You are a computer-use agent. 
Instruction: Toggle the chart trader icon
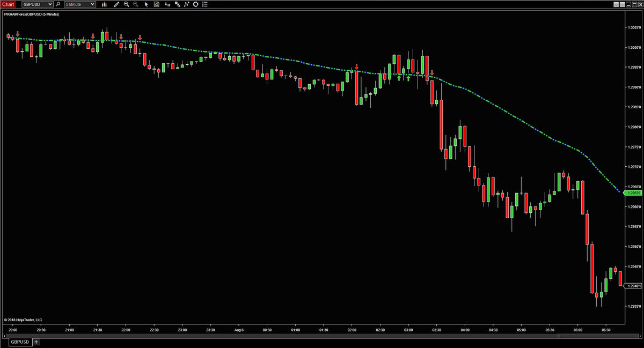(167, 4)
